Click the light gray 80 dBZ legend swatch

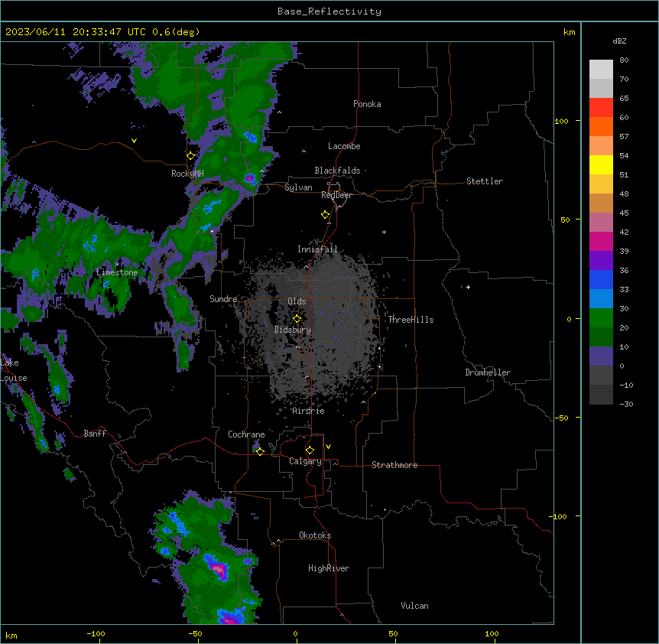pyautogui.click(x=601, y=69)
